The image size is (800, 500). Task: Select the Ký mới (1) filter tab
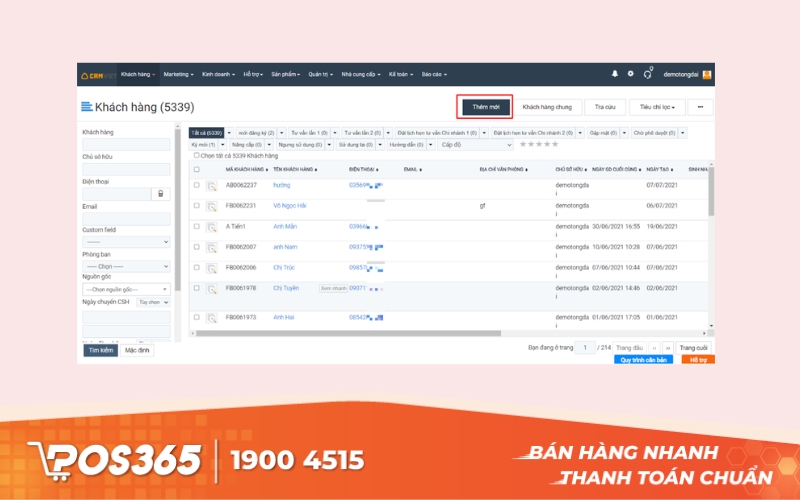tap(203, 145)
